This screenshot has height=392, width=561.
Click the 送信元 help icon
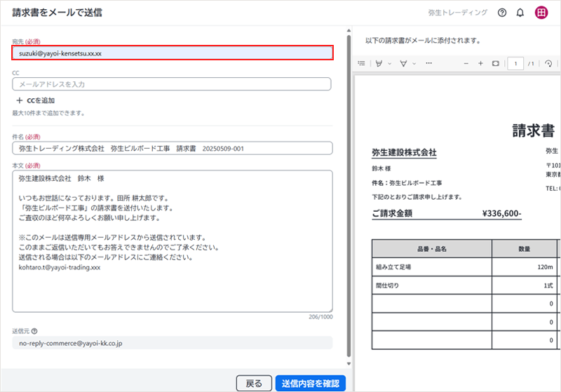(34, 331)
